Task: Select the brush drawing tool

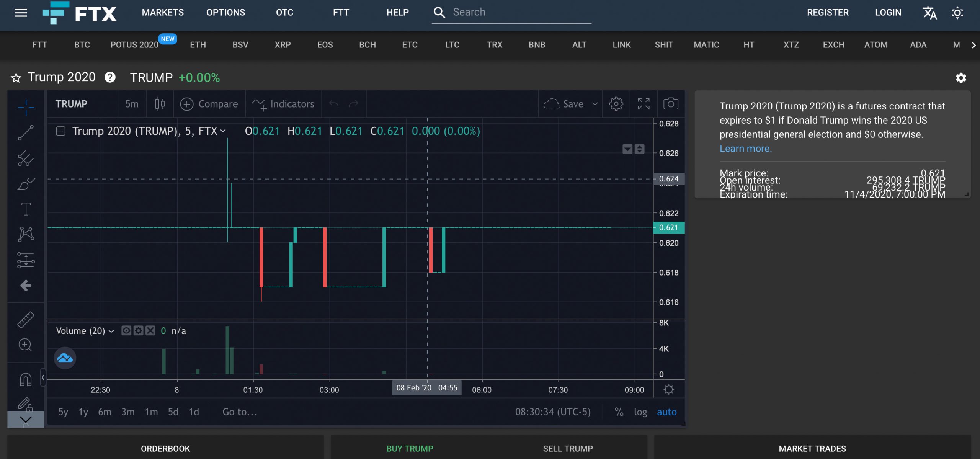Action: 26,184
